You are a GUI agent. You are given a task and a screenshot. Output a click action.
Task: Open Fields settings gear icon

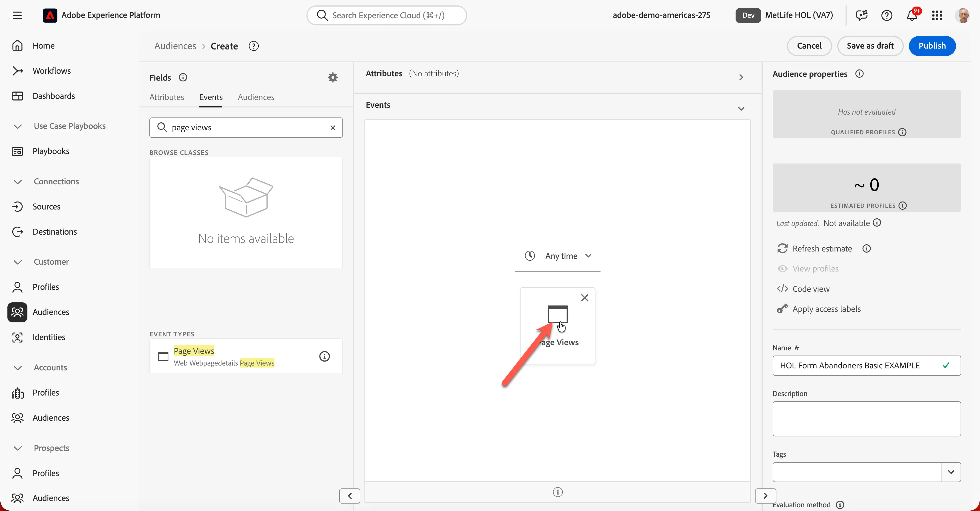click(x=333, y=77)
